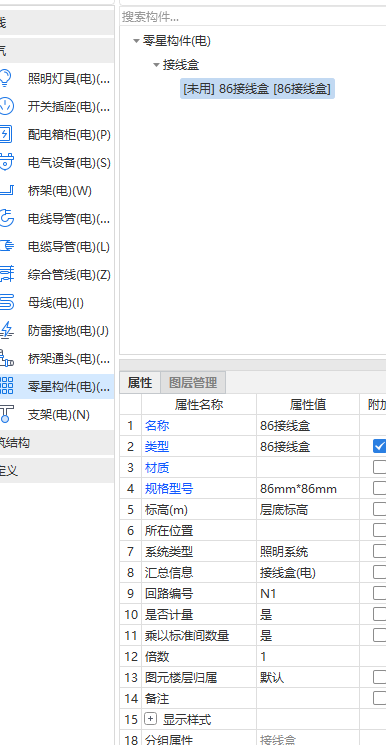Screen dimensions: 386x745
Task: Uncheck the 类型 row checkbox
Action: [379, 446]
